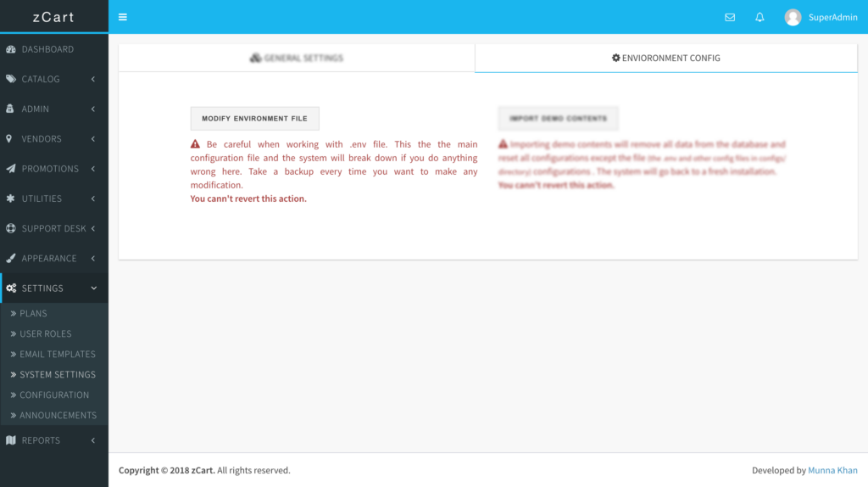Follow the Munna Khan developer link
The height and width of the screenshot is (487, 868).
tap(832, 470)
